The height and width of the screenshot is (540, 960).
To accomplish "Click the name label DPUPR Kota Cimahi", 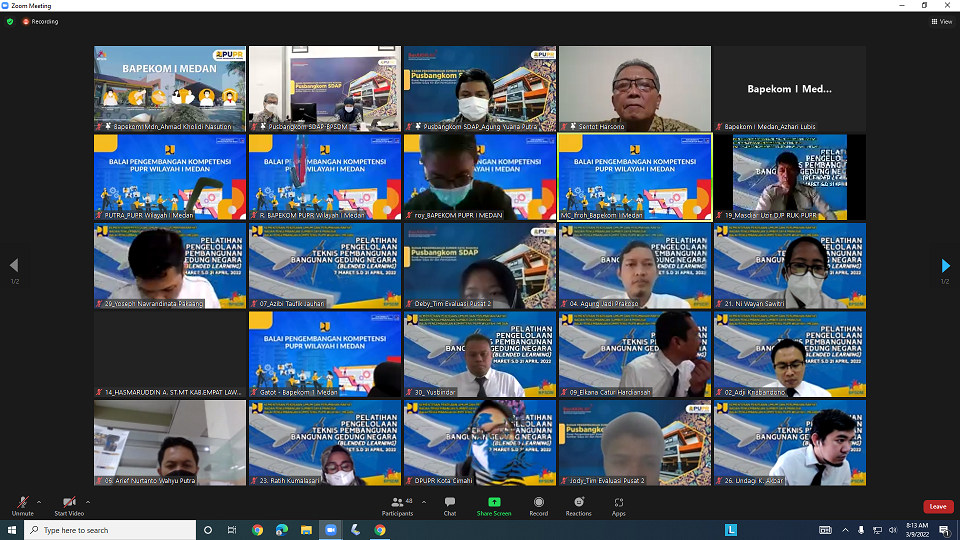I will (443, 481).
